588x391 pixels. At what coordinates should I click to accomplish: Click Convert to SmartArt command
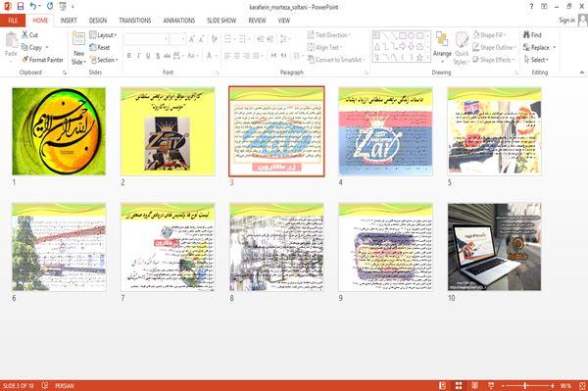[x=336, y=60]
